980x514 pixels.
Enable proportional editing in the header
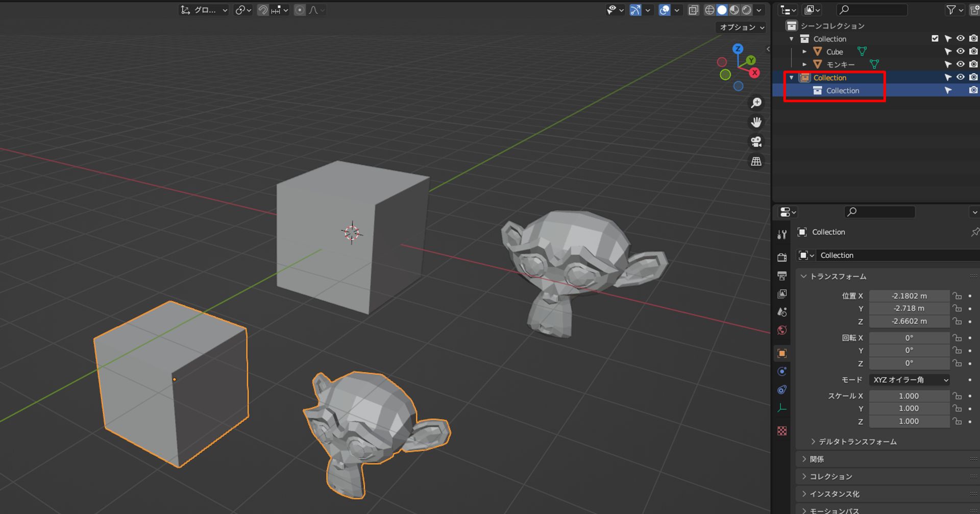[x=300, y=10]
